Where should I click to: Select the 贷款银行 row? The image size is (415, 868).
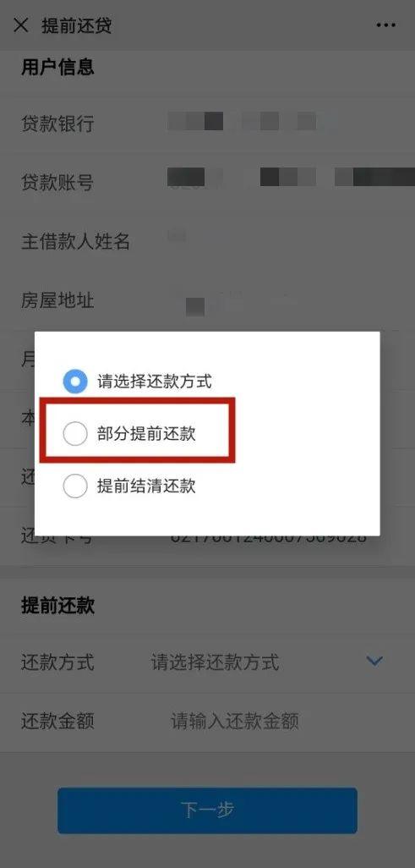click(208, 123)
